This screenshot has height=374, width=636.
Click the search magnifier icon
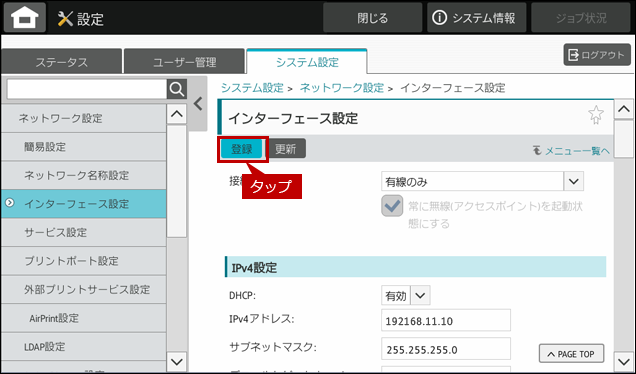[x=177, y=89]
